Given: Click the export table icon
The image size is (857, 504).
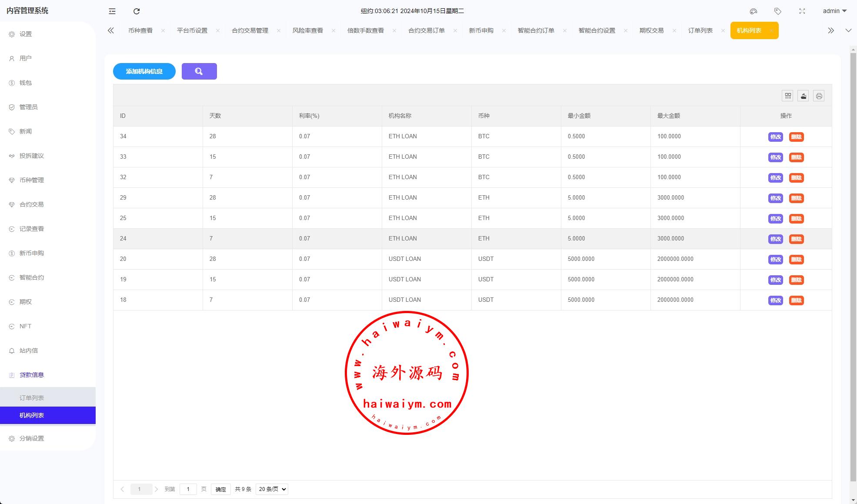Looking at the screenshot, I should (804, 96).
